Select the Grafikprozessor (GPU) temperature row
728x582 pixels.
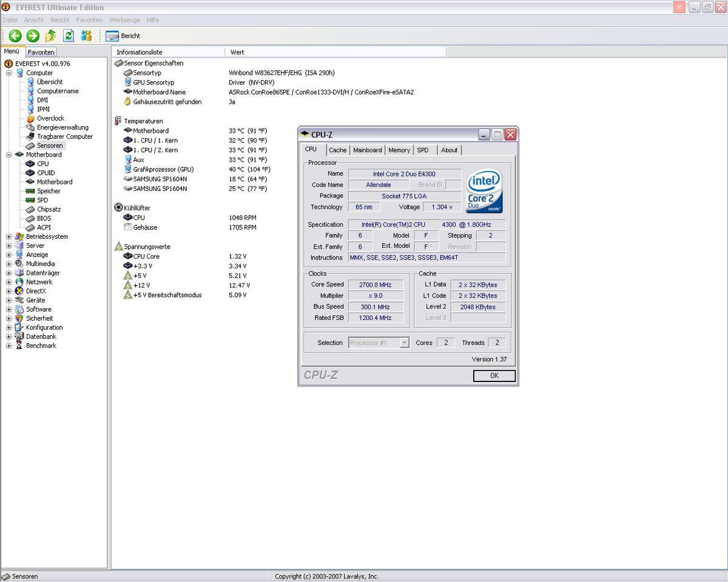(x=197, y=169)
